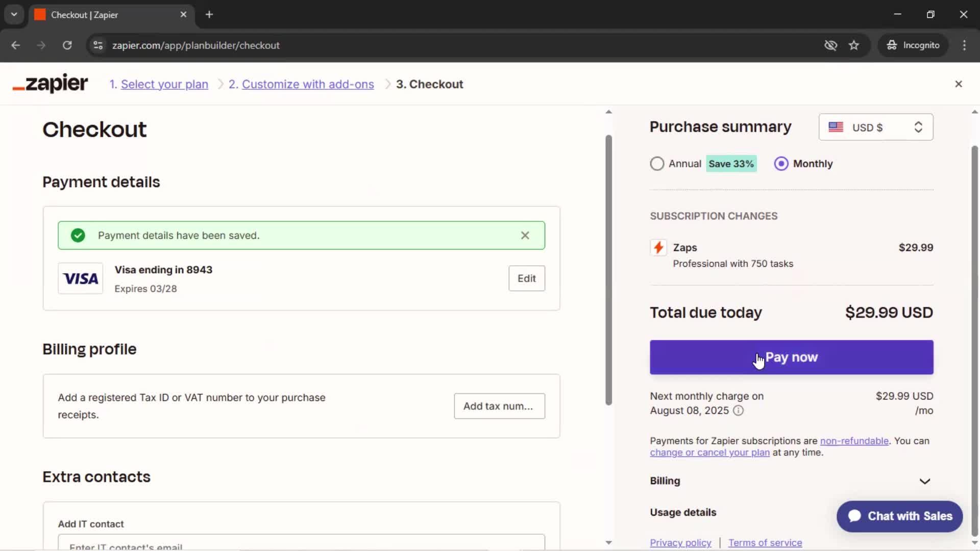
Task: Select Monthly billing option
Action: pyautogui.click(x=781, y=164)
